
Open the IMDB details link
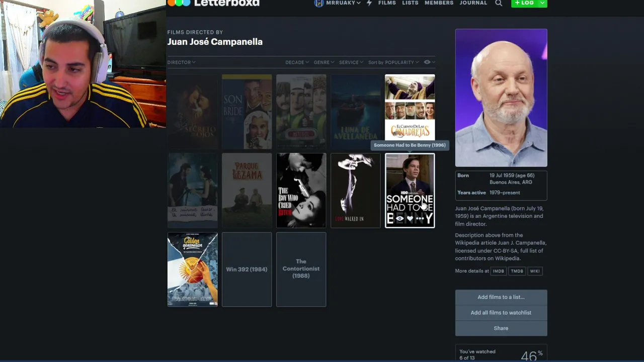498,271
